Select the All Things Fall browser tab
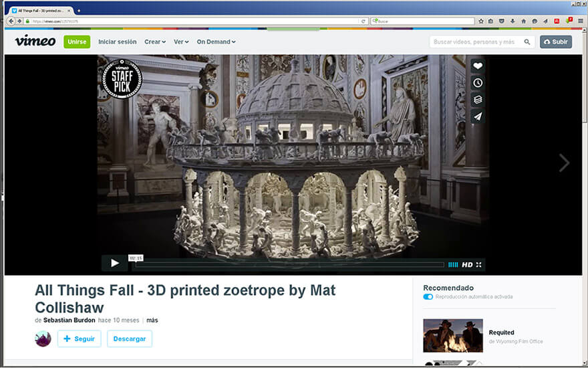Image resolution: width=588 pixels, height=368 pixels. [39, 11]
